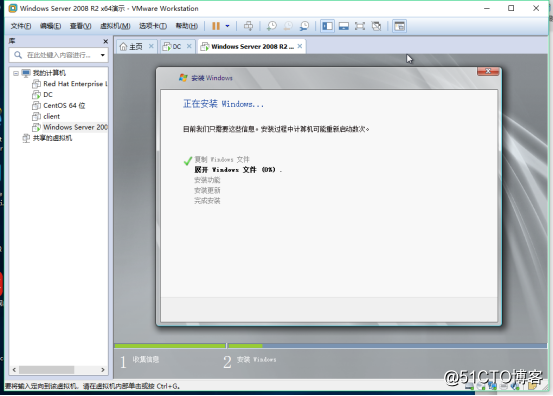Open the 帮助(H) menu
The width and height of the screenshot is (553, 396).
point(187,26)
